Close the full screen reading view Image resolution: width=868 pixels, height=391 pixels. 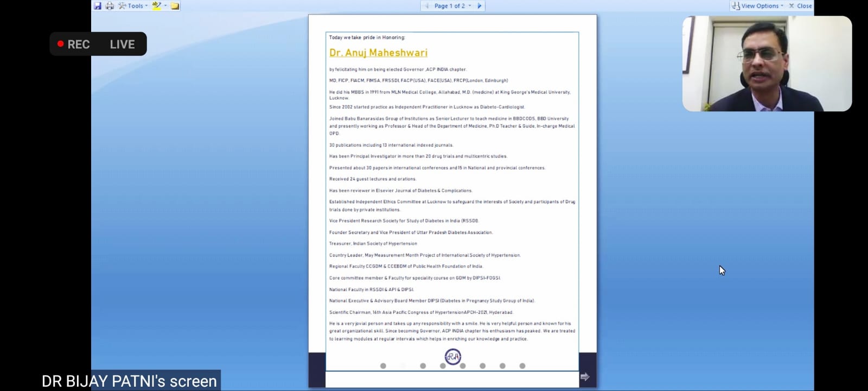801,6
